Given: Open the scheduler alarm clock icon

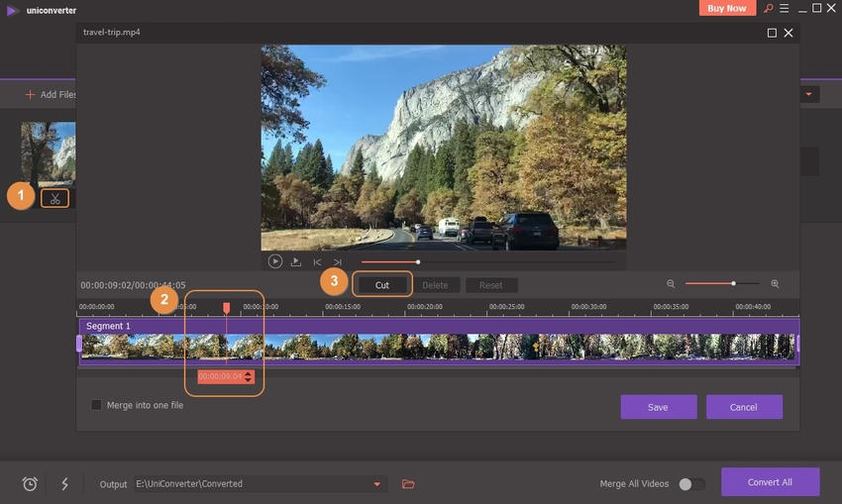Looking at the screenshot, I should tap(31, 484).
